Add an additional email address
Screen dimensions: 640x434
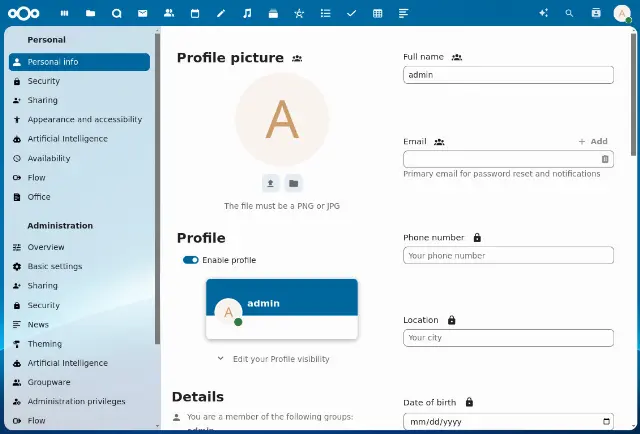593,141
